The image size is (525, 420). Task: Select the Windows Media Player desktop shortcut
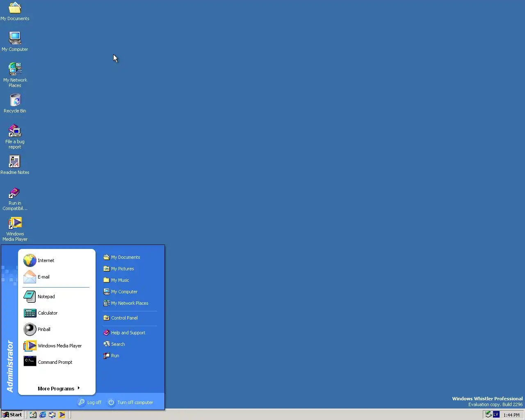[x=15, y=229]
